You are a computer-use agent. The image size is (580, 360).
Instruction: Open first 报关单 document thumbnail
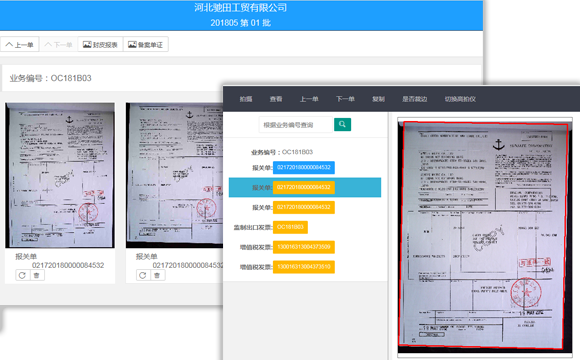[60, 175]
